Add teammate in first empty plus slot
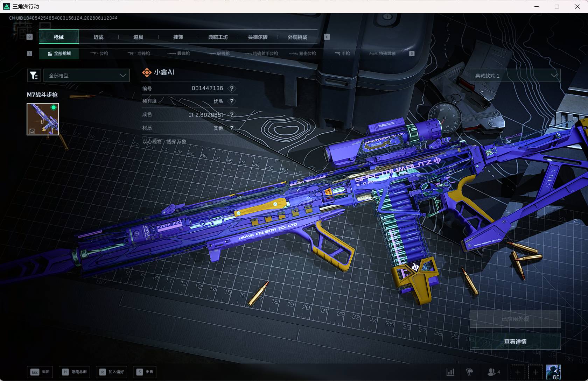The image size is (588, 381). pos(518,372)
